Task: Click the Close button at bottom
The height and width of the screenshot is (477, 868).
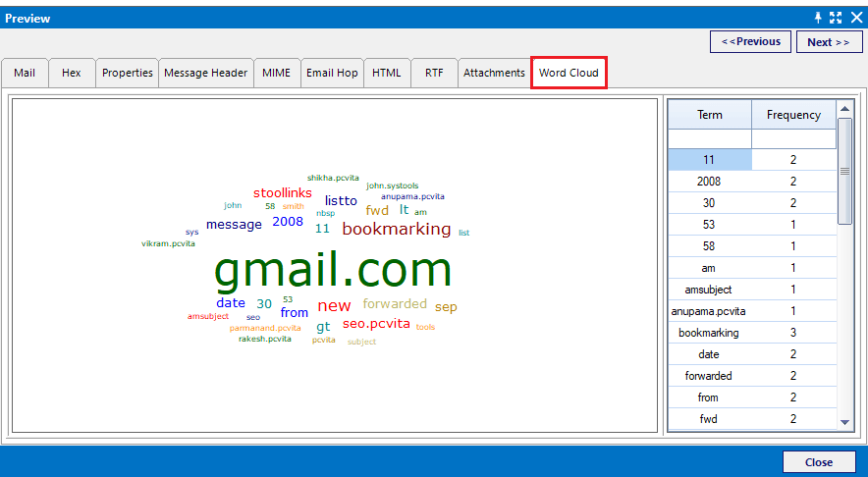Action: click(x=819, y=462)
